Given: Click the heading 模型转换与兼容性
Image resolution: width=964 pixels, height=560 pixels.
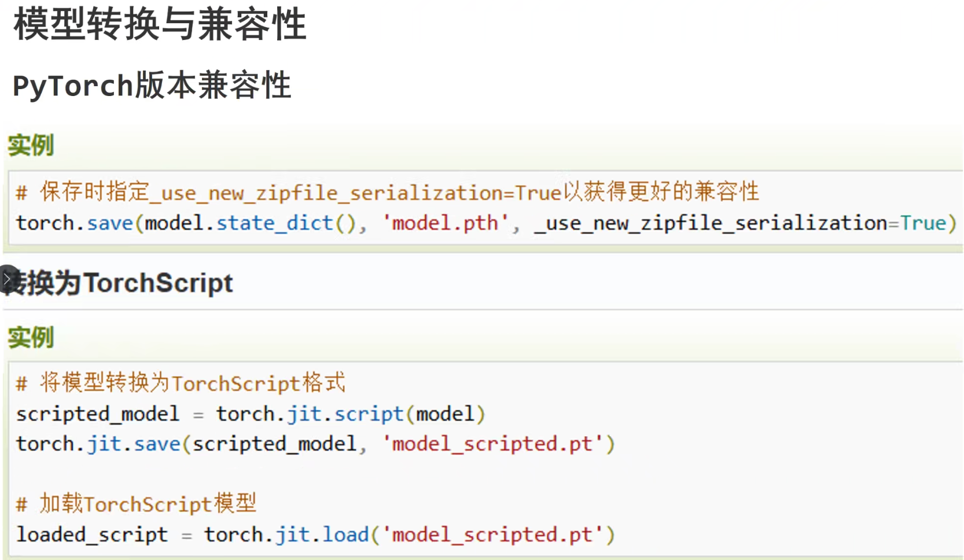Looking at the screenshot, I should [x=160, y=25].
